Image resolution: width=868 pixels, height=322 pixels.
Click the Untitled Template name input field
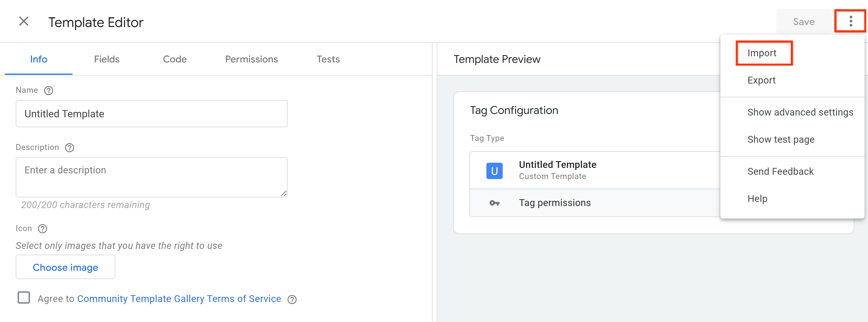pyautogui.click(x=152, y=114)
